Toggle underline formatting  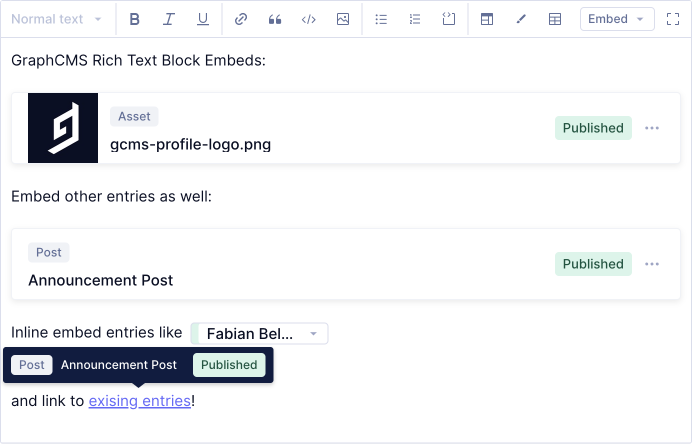pyautogui.click(x=203, y=19)
